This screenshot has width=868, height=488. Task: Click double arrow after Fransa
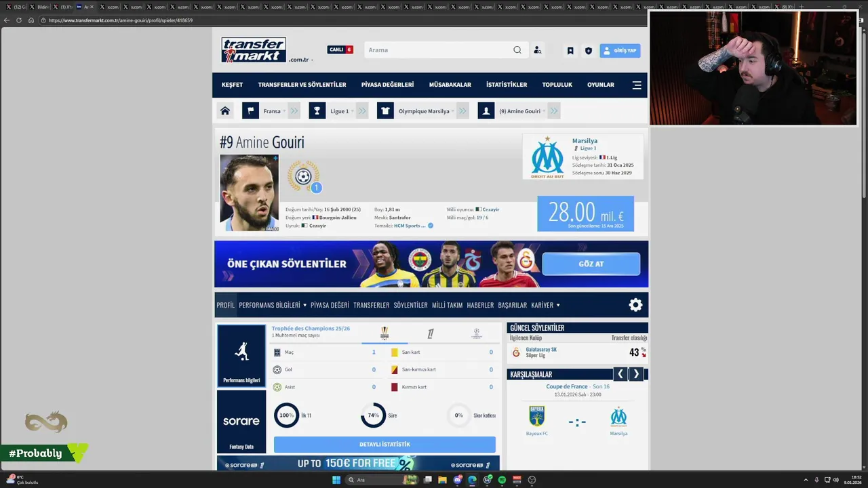[294, 111]
